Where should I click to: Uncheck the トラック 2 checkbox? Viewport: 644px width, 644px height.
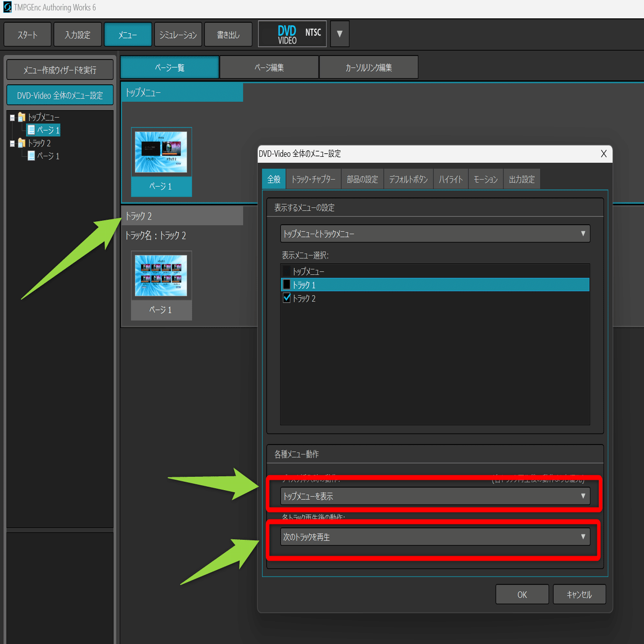(x=286, y=298)
